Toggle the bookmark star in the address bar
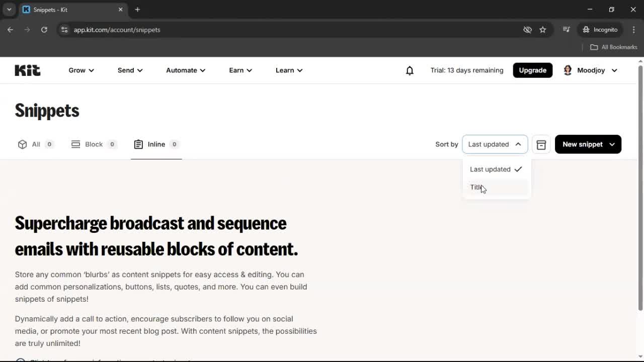This screenshot has width=644, height=362. (x=543, y=30)
